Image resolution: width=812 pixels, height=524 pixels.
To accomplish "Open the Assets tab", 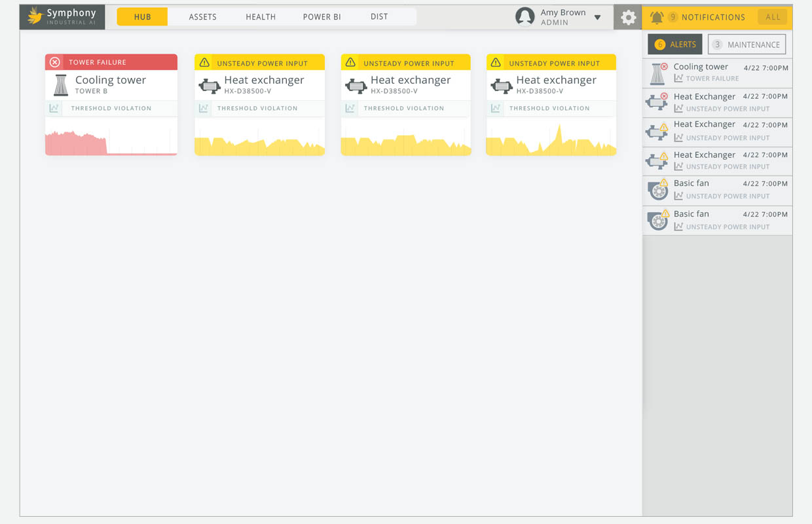I will [202, 17].
